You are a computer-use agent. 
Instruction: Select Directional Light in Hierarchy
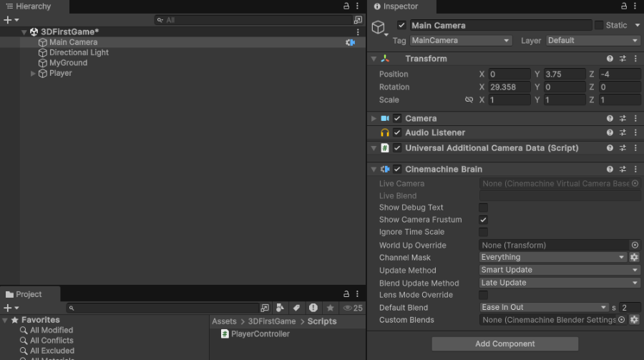tap(79, 52)
